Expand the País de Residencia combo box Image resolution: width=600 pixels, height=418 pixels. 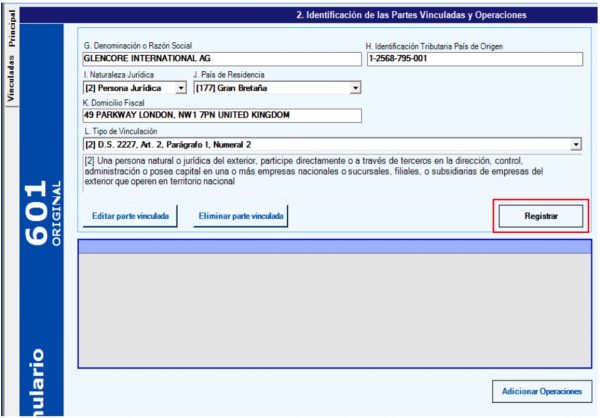tap(355, 88)
